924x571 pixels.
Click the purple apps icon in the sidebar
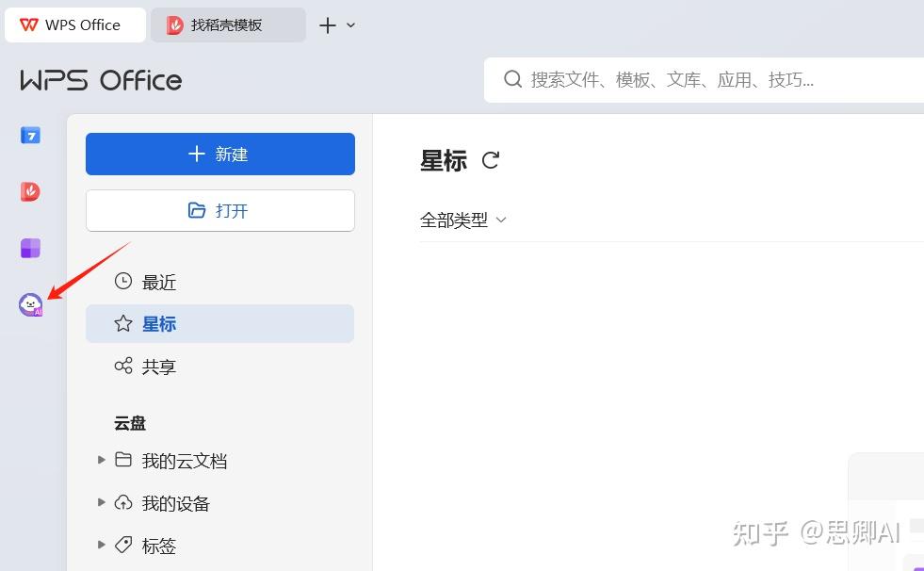pyautogui.click(x=29, y=247)
